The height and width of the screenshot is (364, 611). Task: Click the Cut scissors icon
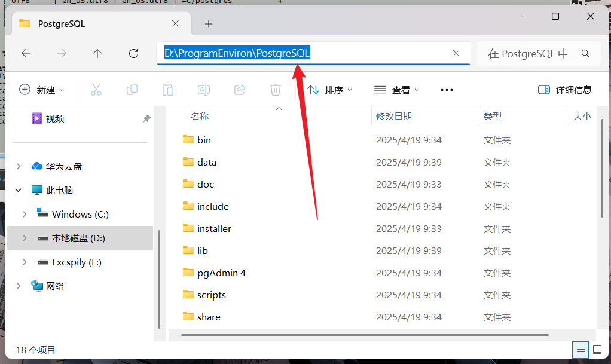96,90
